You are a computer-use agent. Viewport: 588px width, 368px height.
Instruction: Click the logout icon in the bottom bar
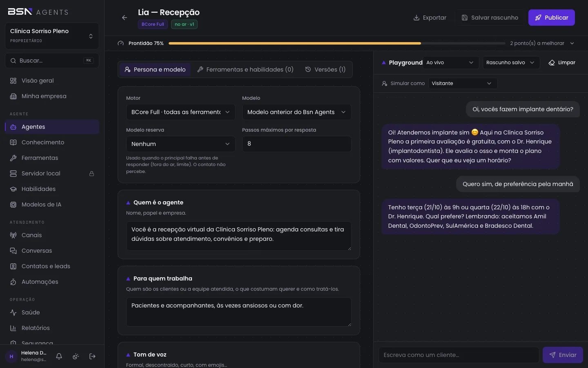coord(92,357)
